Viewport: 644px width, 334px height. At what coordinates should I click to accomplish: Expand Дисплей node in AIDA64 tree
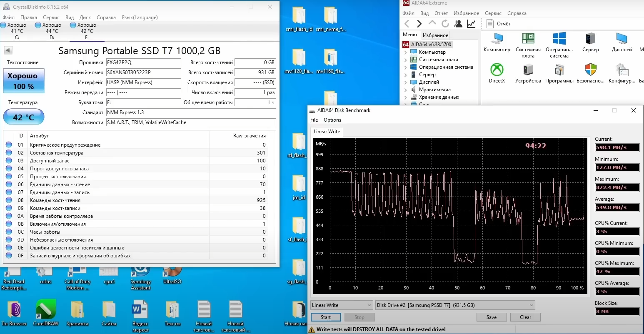point(405,82)
